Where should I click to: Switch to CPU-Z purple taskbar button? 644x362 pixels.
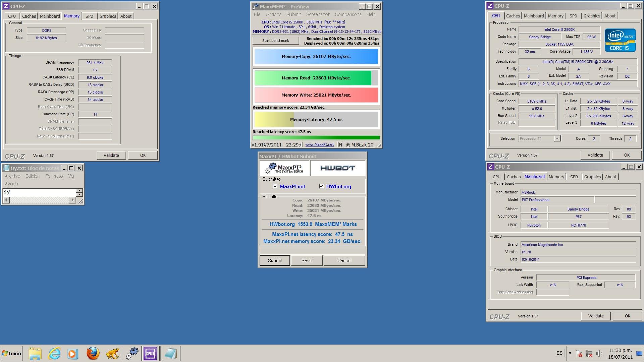click(x=150, y=354)
